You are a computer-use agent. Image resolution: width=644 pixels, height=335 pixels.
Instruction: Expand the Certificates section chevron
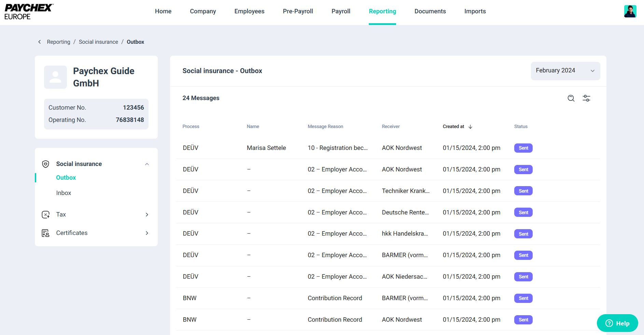click(147, 233)
